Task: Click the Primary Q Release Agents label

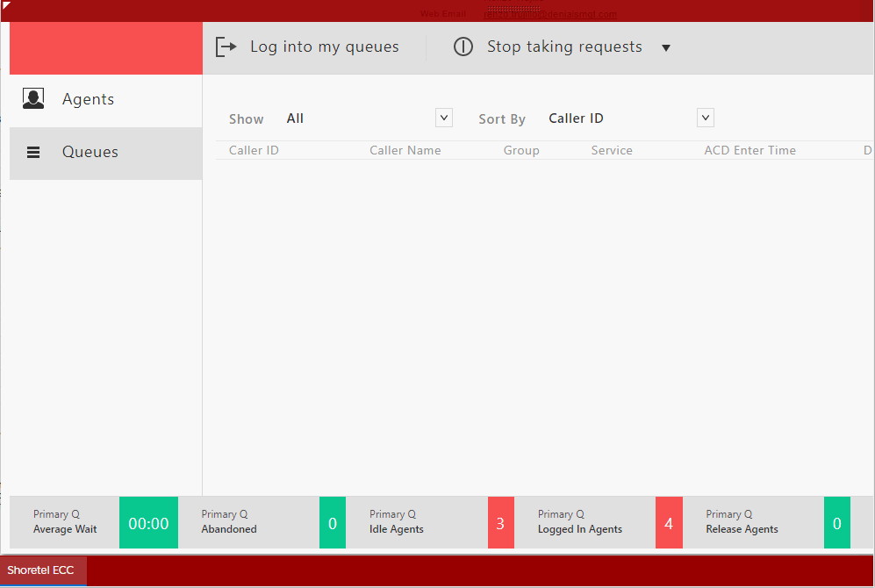Action: [742, 521]
